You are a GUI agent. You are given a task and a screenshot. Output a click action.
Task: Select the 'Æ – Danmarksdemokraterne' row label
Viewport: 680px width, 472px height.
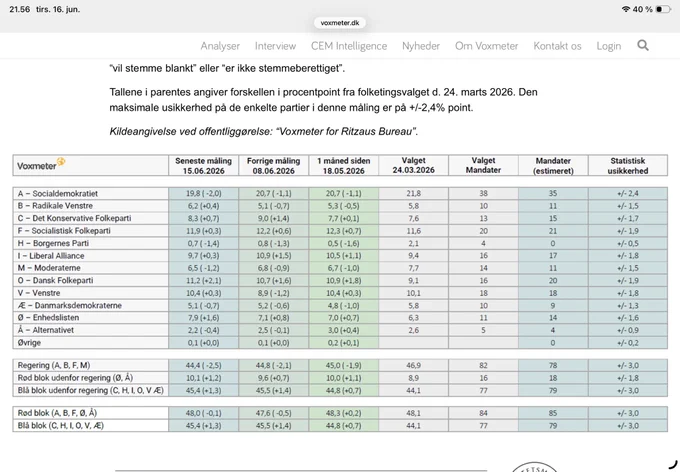tap(70, 305)
